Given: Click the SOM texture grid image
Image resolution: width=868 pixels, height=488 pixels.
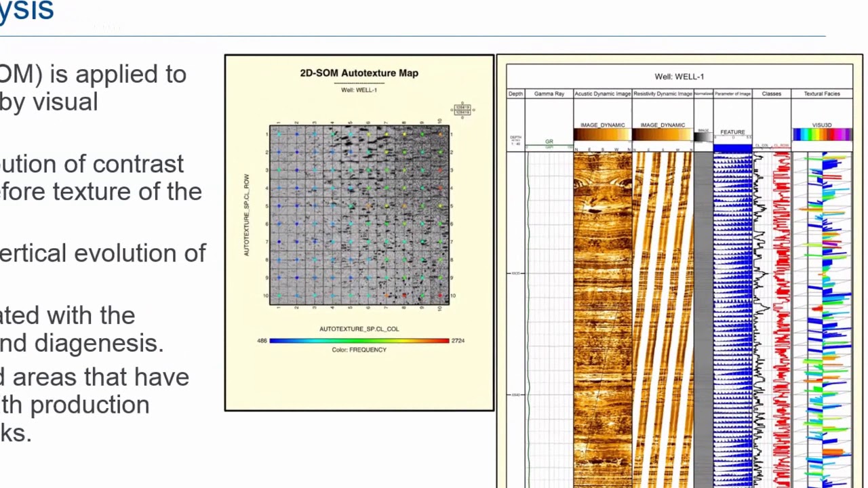Looking at the screenshot, I should point(359,215).
